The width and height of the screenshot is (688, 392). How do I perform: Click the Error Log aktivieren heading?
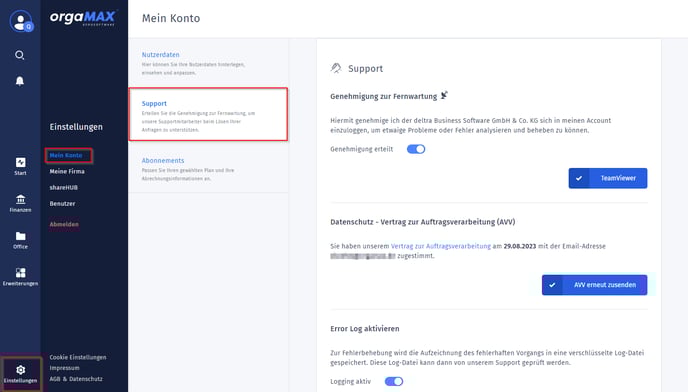tap(365, 329)
